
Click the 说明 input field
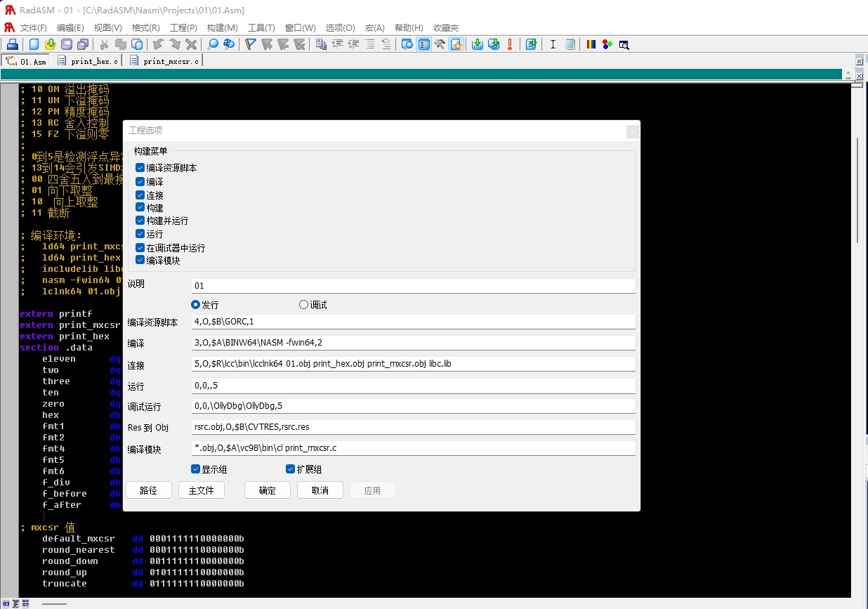(413, 286)
